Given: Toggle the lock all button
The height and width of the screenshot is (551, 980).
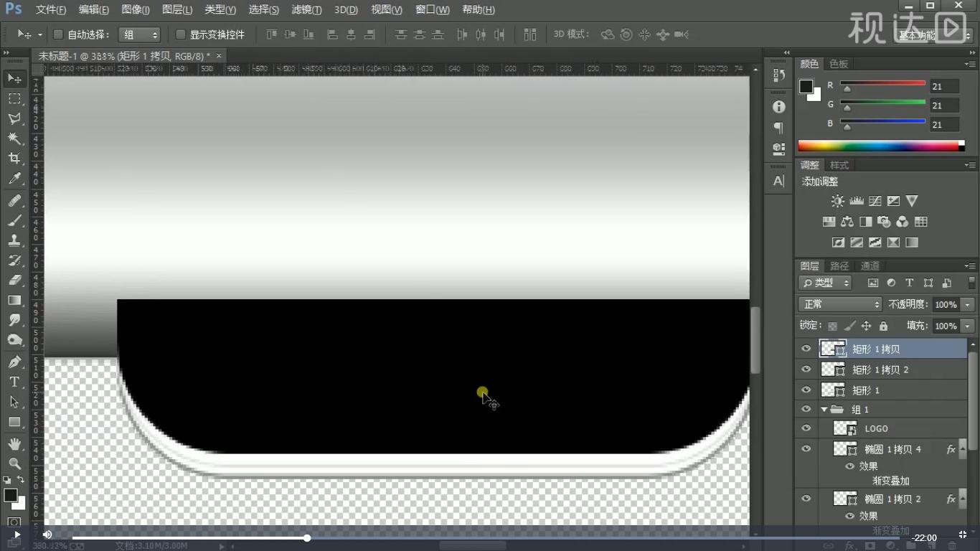Looking at the screenshot, I should (883, 326).
